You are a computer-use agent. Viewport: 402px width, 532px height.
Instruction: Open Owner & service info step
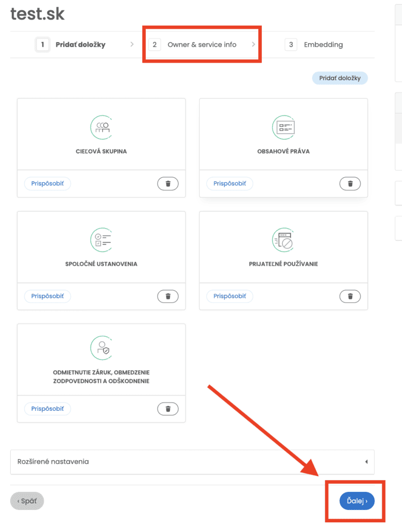202,45
